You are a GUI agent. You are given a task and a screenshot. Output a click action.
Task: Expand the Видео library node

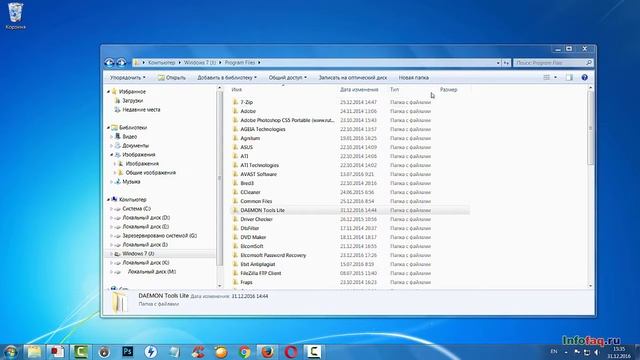(111, 137)
